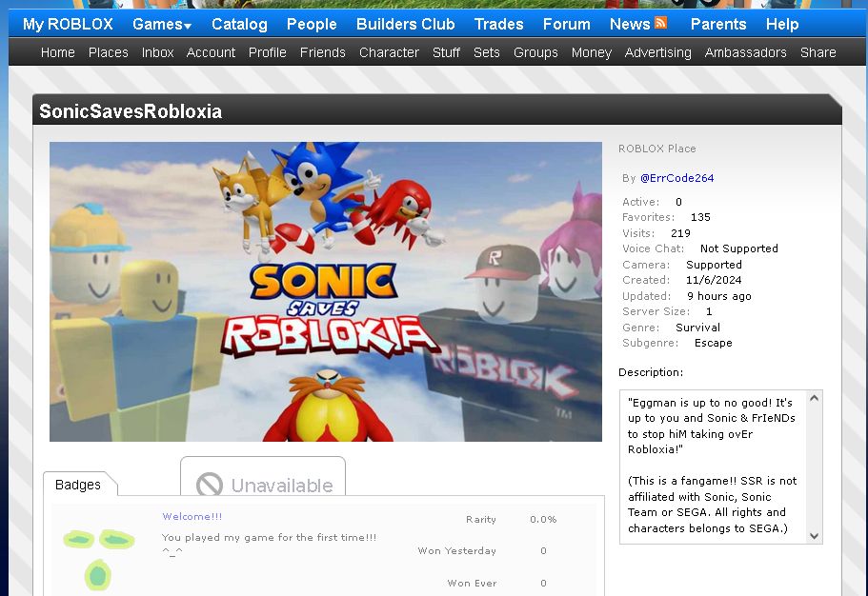Viewport: 868px width, 596px height.
Task: Click the Unavailable prohibited-circle icon
Action: point(210,485)
